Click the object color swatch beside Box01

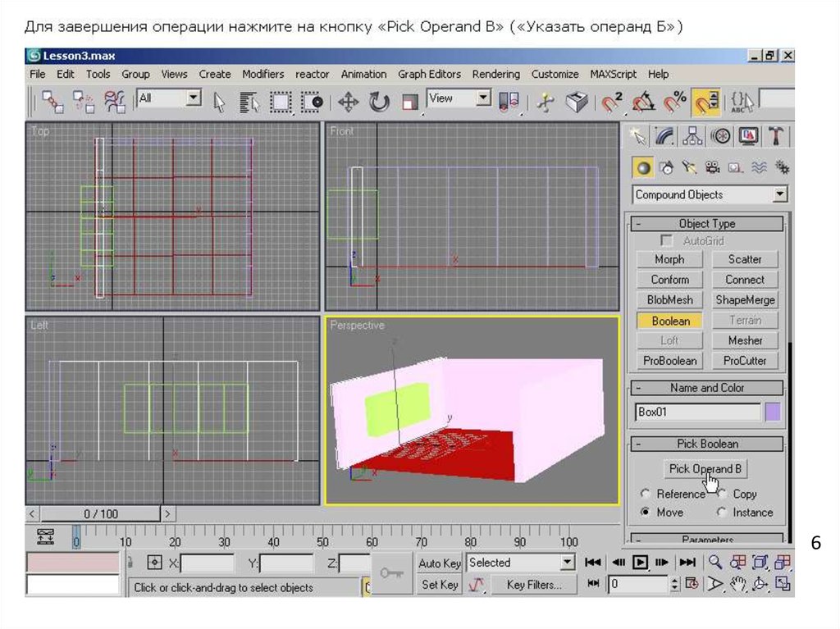[772, 412]
